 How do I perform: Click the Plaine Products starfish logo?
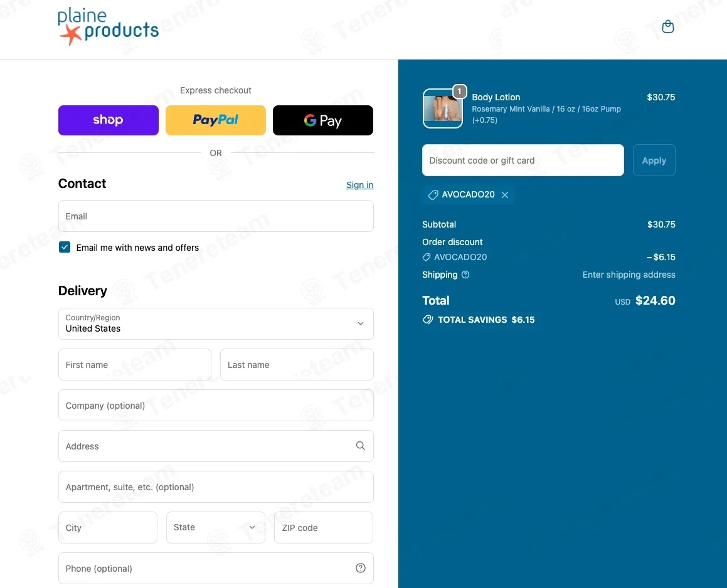(x=108, y=26)
